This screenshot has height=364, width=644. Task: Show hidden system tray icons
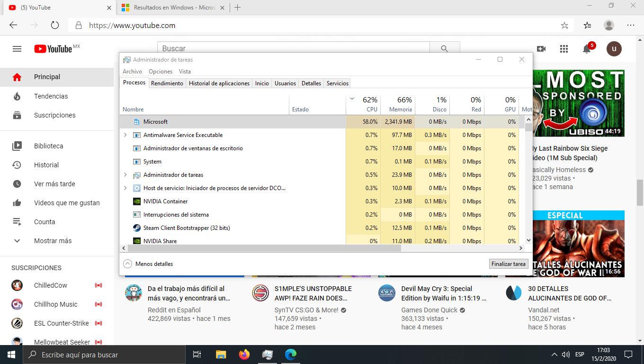(x=555, y=355)
